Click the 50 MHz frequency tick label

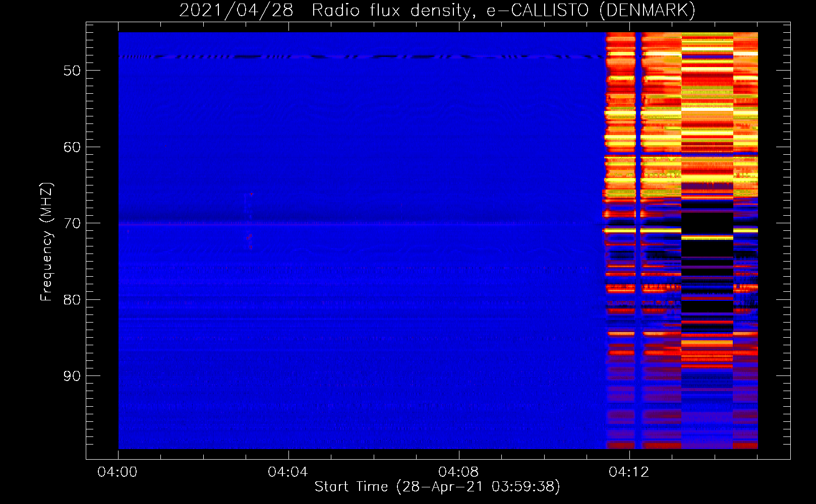[72, 71]
